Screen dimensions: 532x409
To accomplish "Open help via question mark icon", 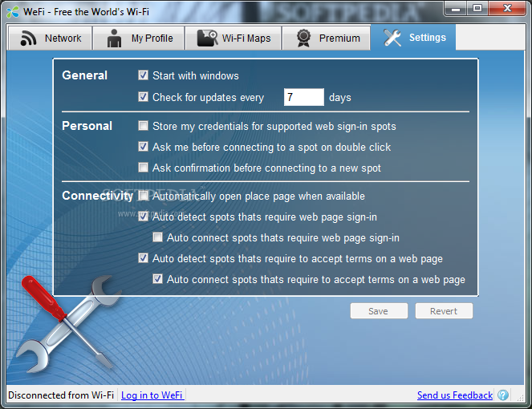I will click(x=503, y=395).
